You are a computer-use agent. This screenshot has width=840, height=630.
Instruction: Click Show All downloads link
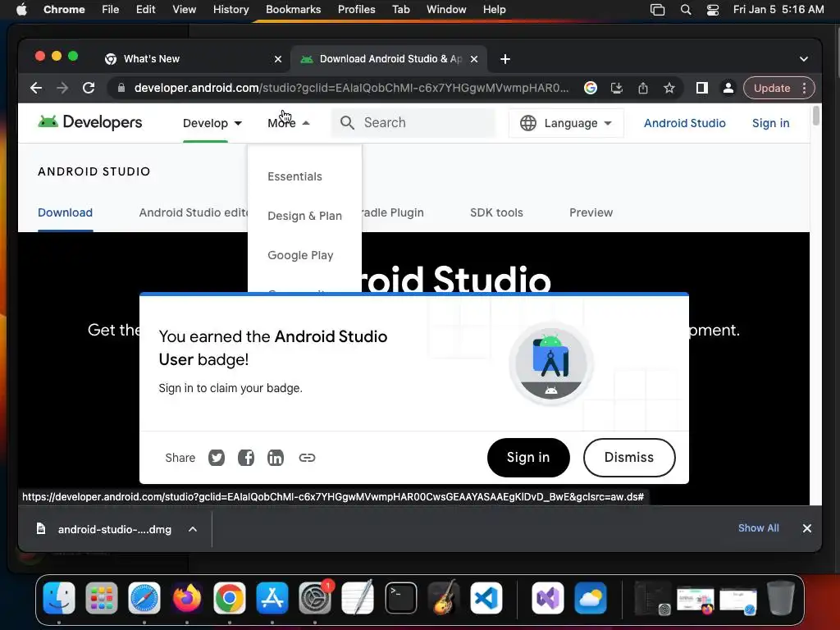pyautogui.click(x=758, y=528)
